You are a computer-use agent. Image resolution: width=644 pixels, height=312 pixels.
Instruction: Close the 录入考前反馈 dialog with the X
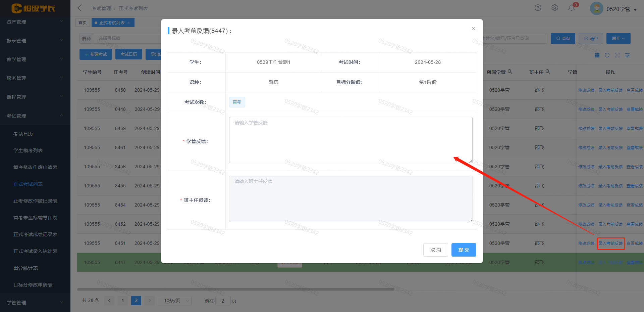click(x=473, y=29)
